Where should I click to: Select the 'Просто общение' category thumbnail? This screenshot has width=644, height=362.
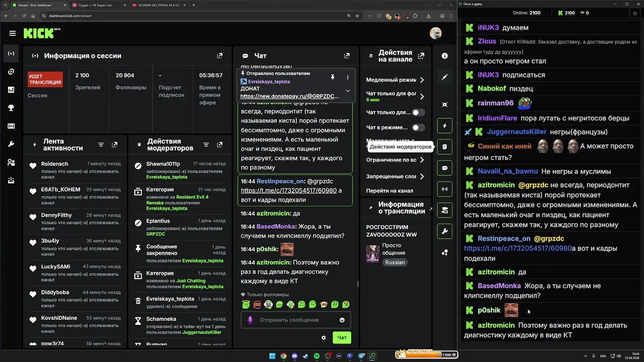tap(373, 253)
